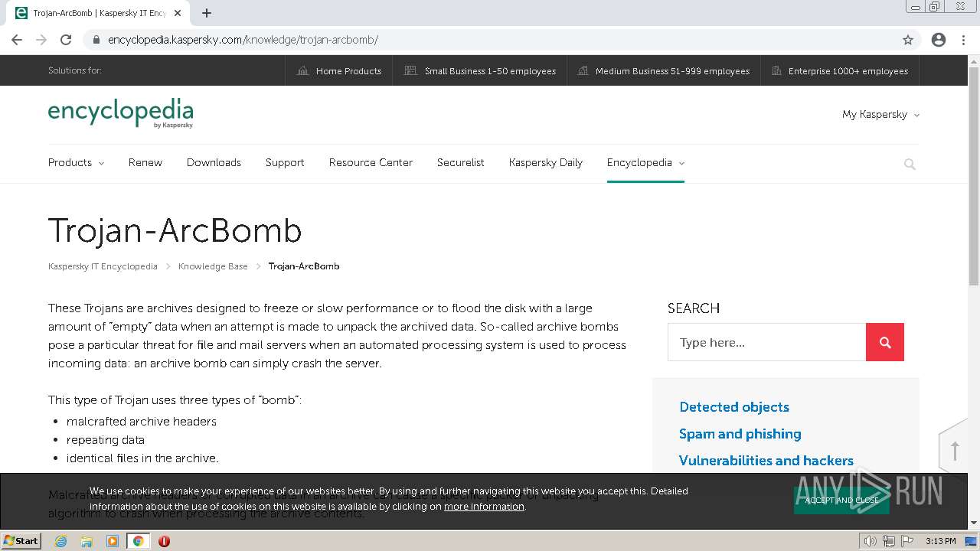Open the red security app taskbar icon

point(164,541)
